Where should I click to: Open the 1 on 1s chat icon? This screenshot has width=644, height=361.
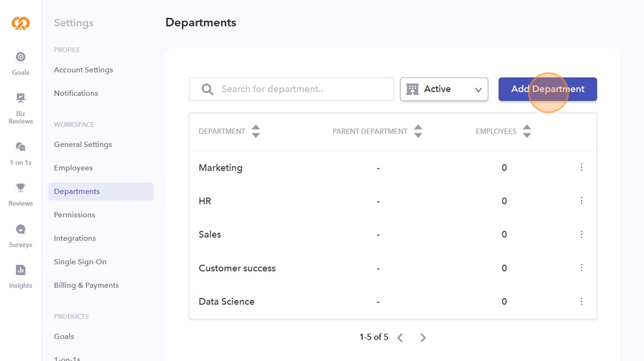pos(21,147)
